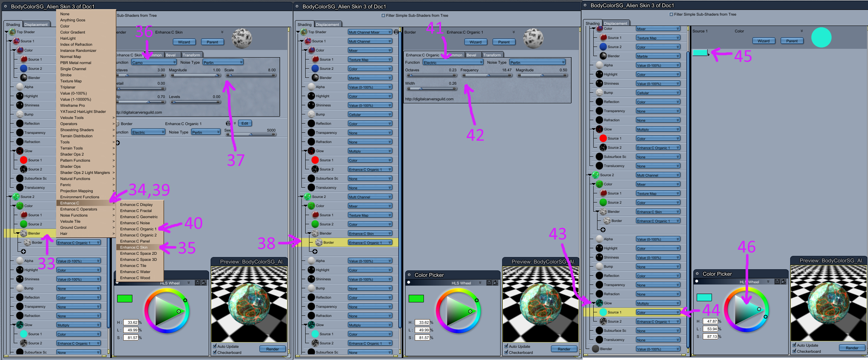Click Render button in right window
The image size is (868, 360).
pos(852,348)
